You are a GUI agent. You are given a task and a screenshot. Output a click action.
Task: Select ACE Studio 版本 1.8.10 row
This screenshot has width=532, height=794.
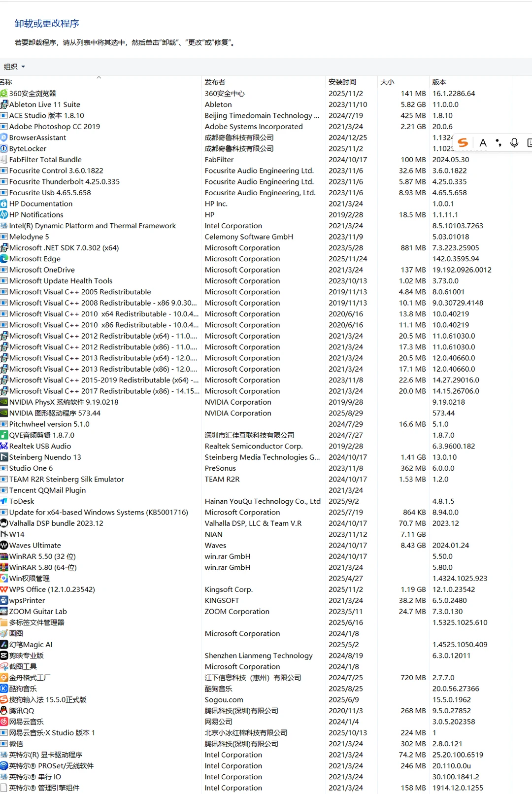[x=256, y=115]
